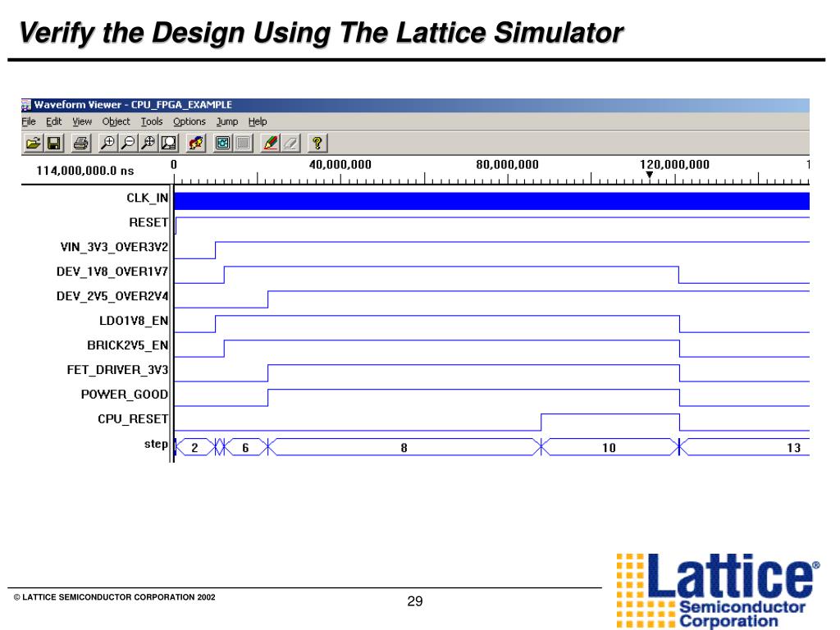
Task: Select the CPU_RESET signal name
Action: tap(133, 419)
